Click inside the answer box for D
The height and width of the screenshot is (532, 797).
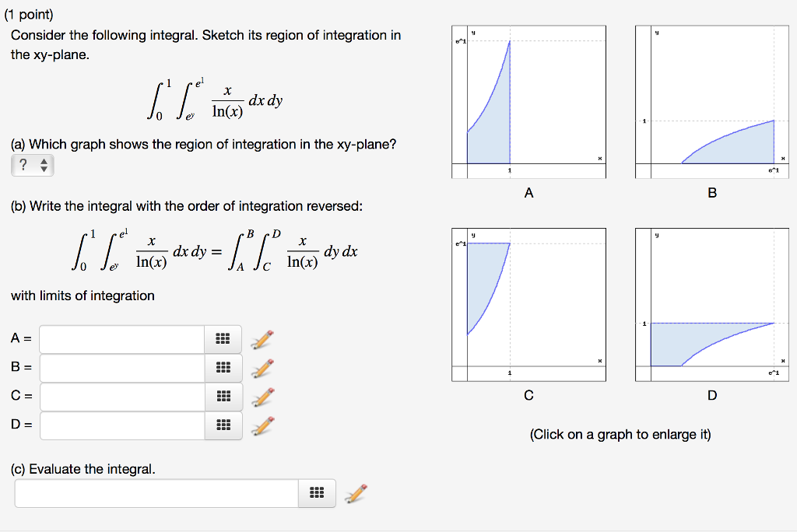click(x=121, y=425)
